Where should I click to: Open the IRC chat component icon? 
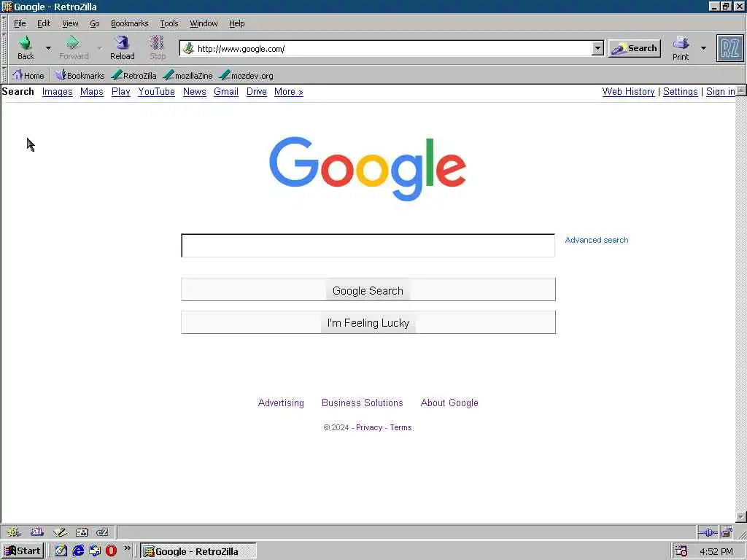(x=102, y=532)
